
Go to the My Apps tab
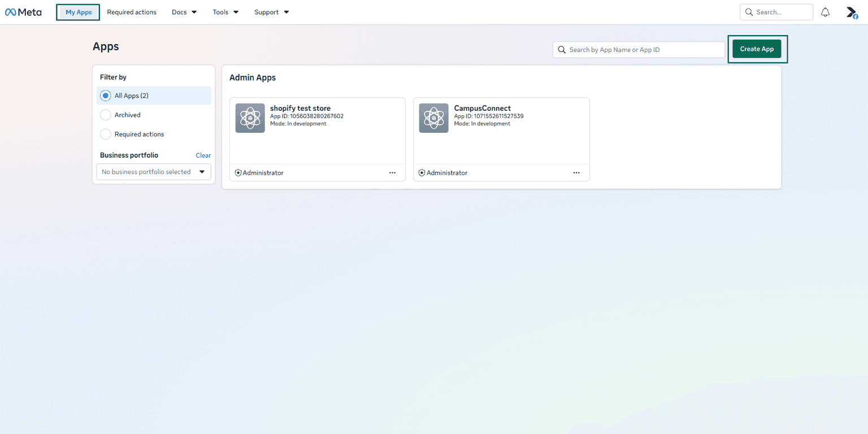pyautogui.click(x=79, y=12)
